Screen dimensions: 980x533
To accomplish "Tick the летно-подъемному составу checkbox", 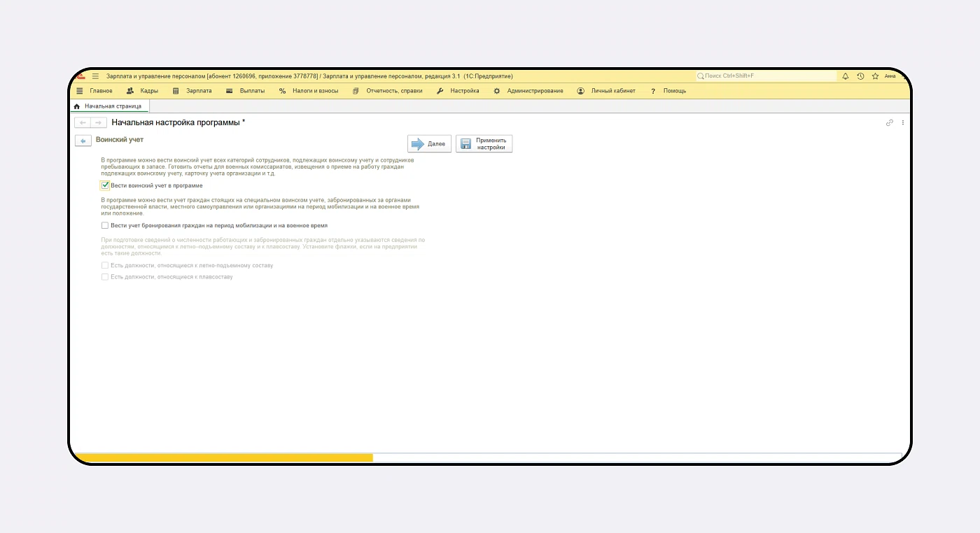I will (x=105, y=266).
